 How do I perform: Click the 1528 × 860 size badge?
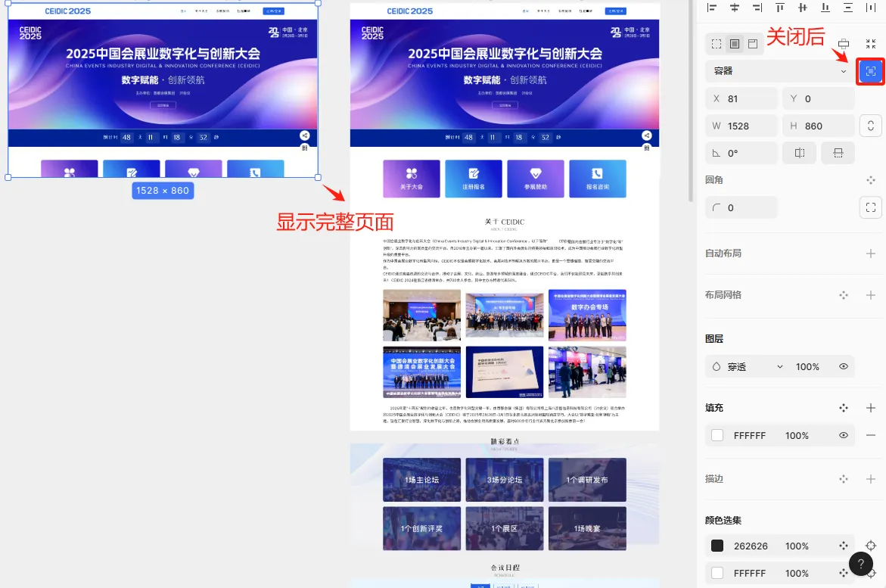[163, 191]
